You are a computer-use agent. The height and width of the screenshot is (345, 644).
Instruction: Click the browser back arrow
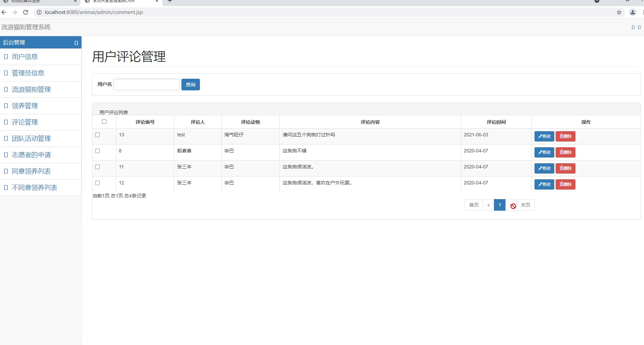4,12
